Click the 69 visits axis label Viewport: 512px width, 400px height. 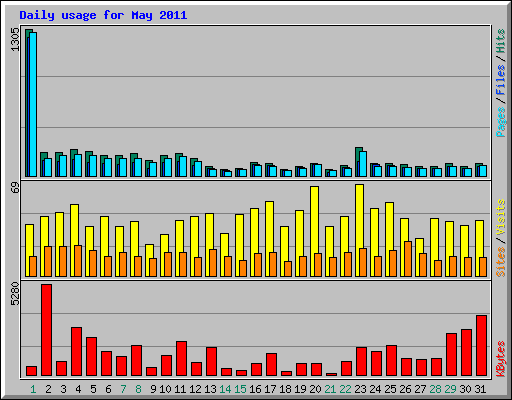click(x=15, y=188)
